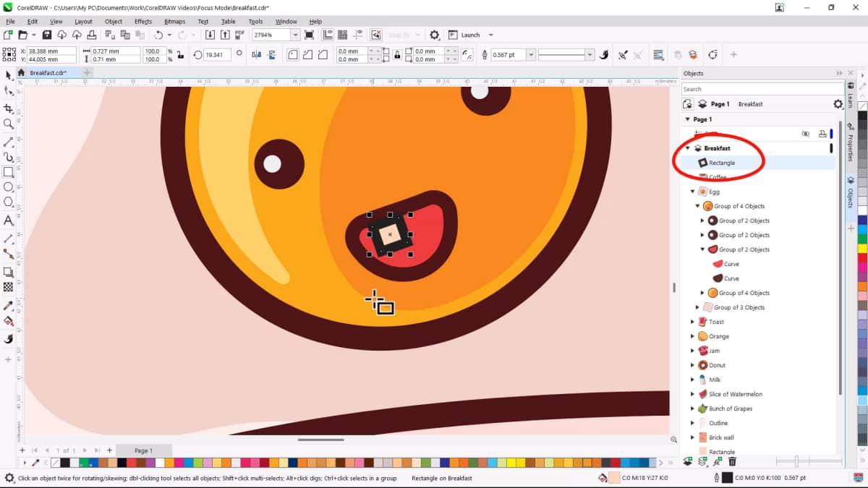Select the Shape tool
Viewport: 868px width, 488px height.
point(9,90)
